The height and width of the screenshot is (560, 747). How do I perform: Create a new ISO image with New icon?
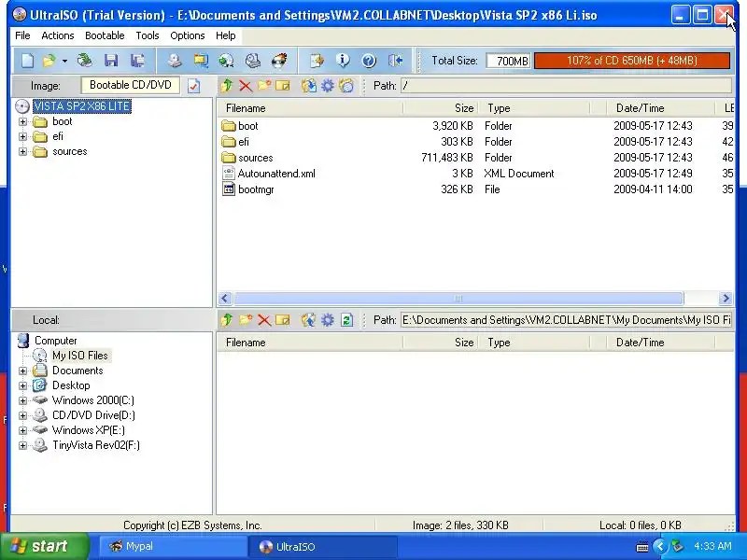point(27,61)
